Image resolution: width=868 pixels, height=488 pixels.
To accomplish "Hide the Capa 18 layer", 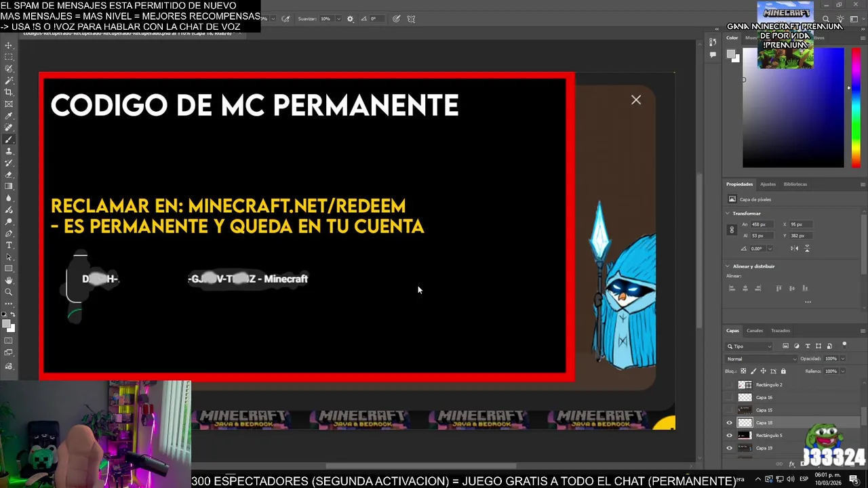I will pyautogui.click(x=730, y=423).
